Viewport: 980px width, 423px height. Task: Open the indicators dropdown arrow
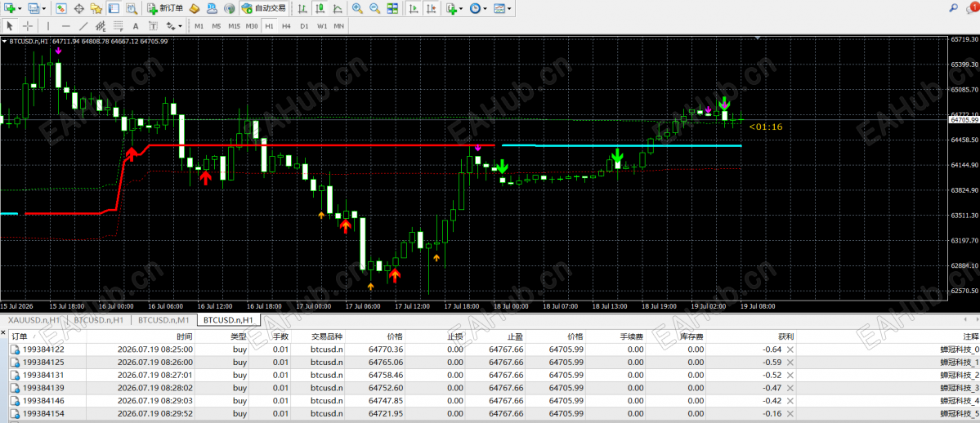click(461, 9)
